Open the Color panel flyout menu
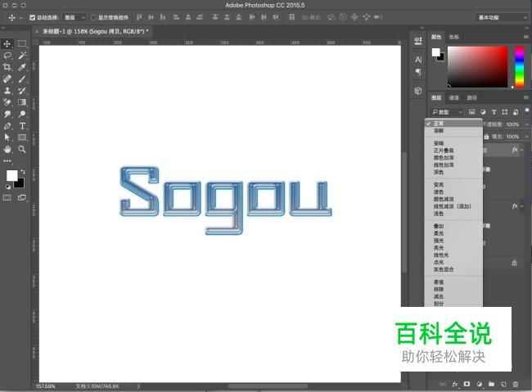The height and width of the screenshot is (392, 532). coord(526,37)
